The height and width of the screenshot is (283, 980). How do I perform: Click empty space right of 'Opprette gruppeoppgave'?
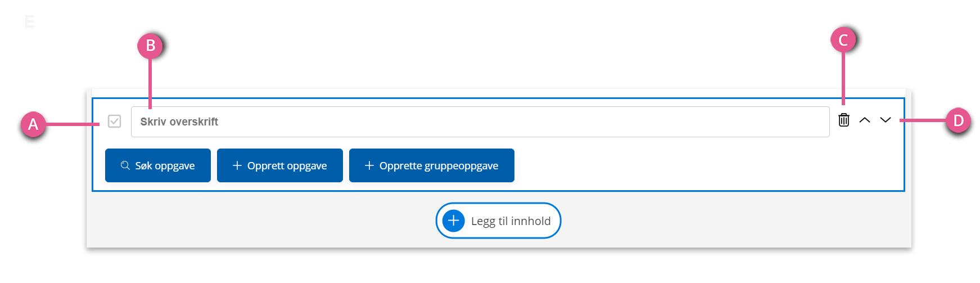703,165
